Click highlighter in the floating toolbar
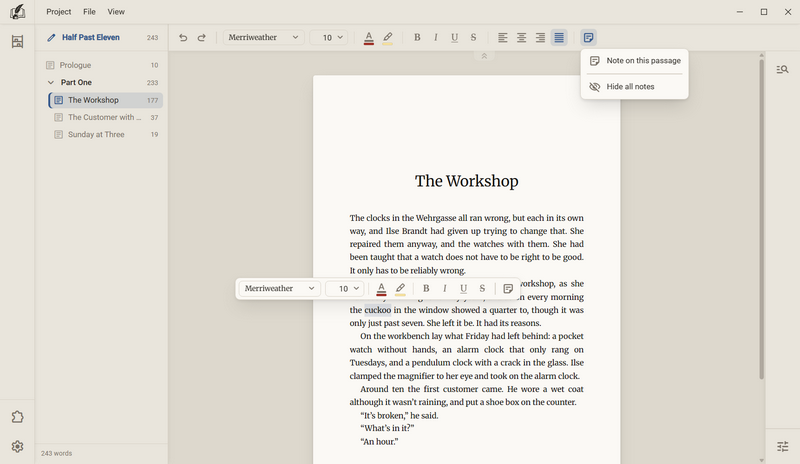 401,289
